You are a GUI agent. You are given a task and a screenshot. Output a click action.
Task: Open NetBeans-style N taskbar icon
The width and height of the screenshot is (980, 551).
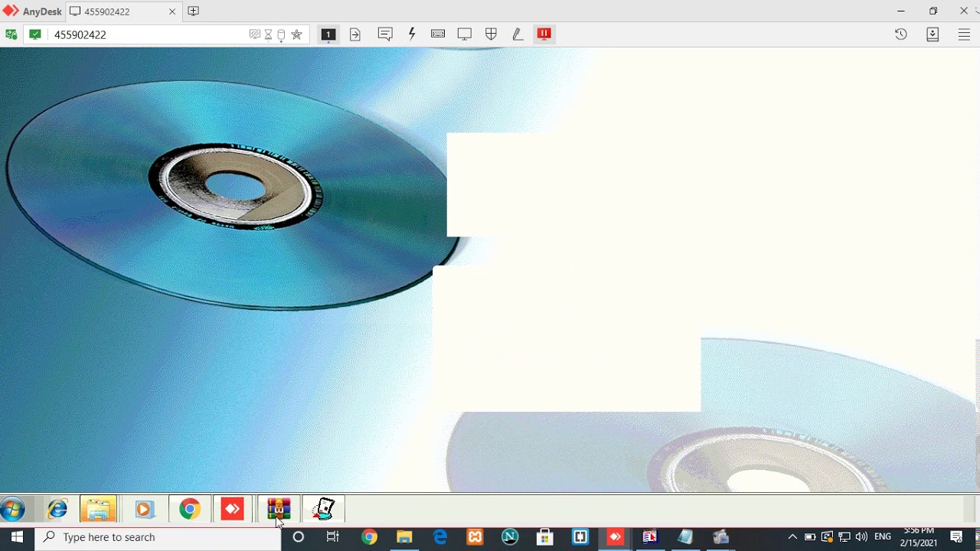tap(510, 537)
